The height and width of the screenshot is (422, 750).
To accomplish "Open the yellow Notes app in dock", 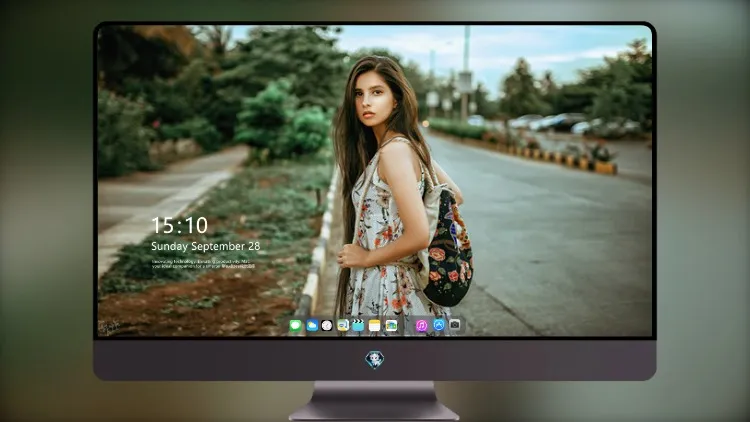I will tap(375, 326).
